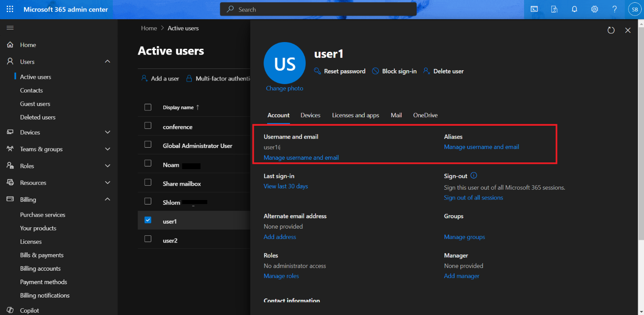Collapse the navigation menu with the hamburger icon
Image resolution: width=644 pixels, height=315 pixels.
(x=10, y=28)
